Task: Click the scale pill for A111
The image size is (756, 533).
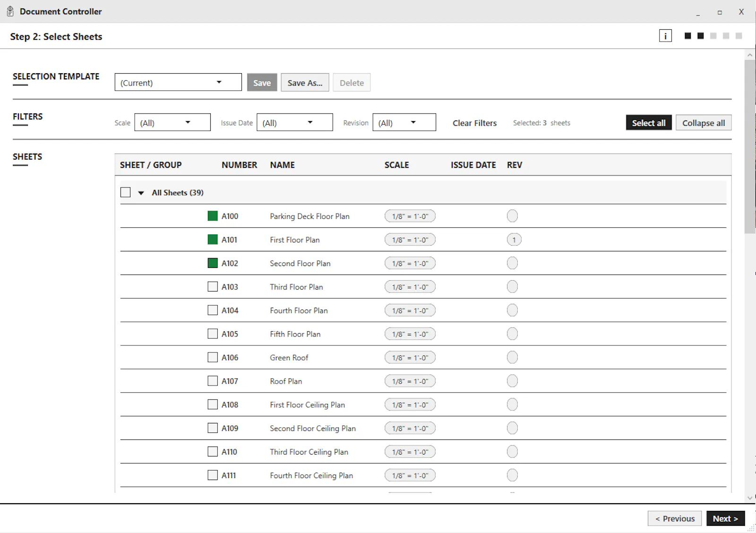Action: pyautogui.click(x=410, y=475)
